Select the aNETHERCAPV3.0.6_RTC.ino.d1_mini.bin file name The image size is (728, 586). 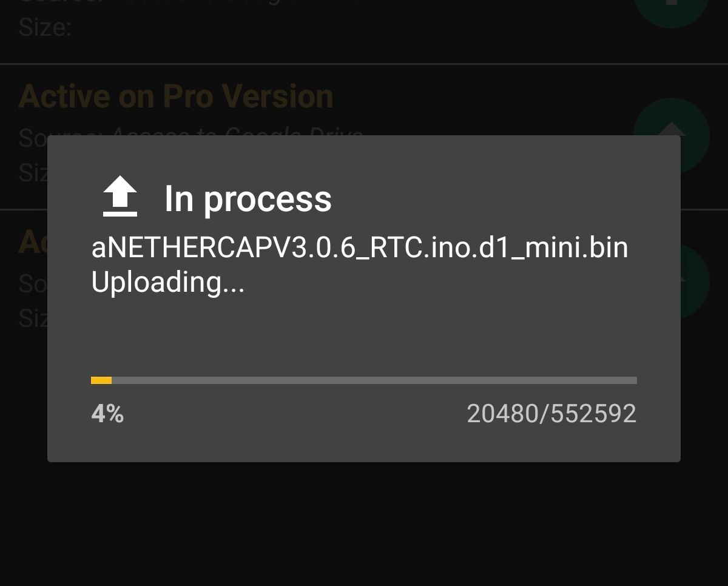point(360,248)
